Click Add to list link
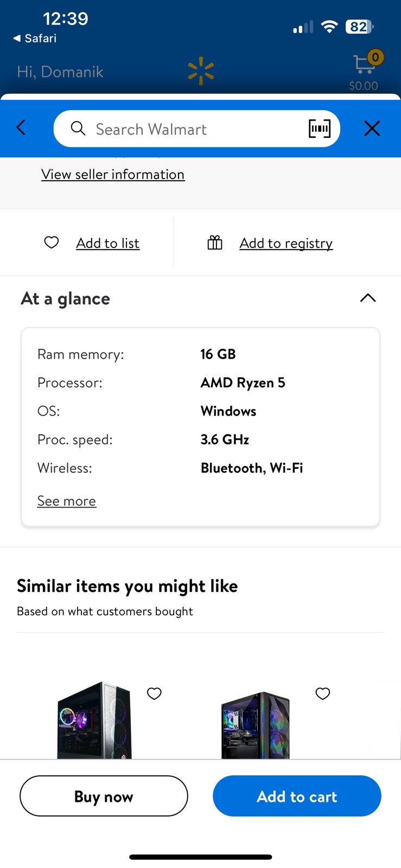This screenshot has height=868, width=401. click(x=108, y=243)
